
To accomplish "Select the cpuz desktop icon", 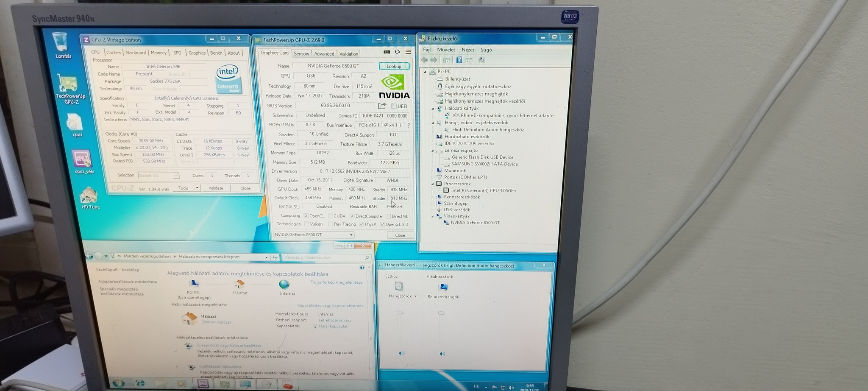I will [76, 126].
